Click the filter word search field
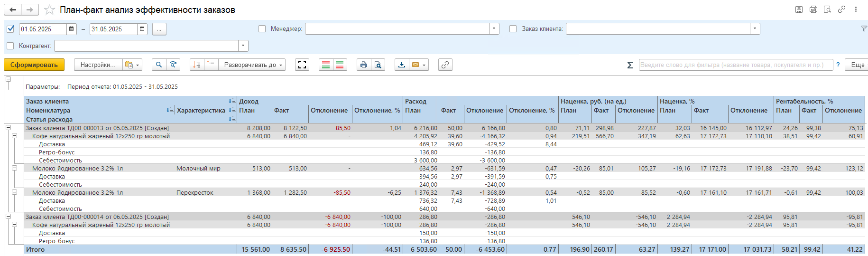 coord(735,65)
